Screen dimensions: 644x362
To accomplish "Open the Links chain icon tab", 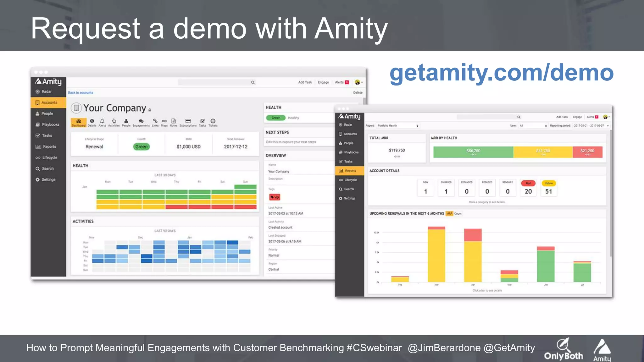I will 155,123.
